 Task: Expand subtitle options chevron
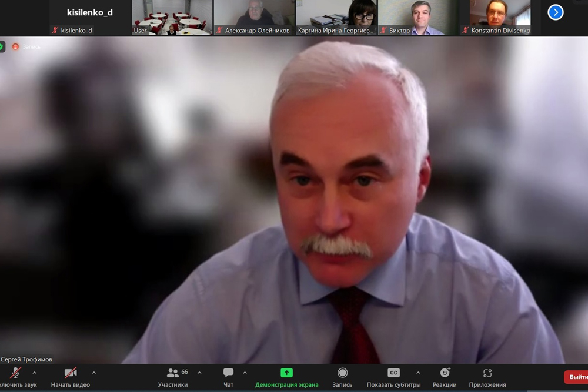point(418,373)
